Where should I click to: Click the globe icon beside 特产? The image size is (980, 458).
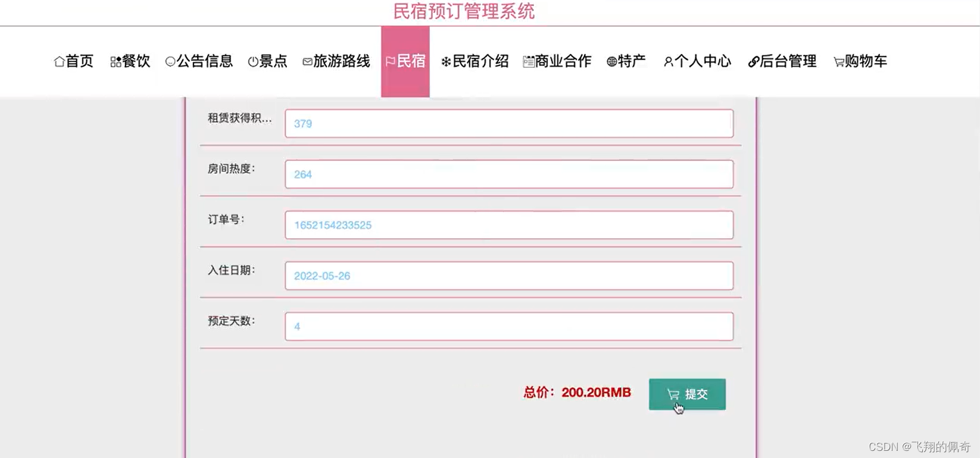pos(611,61)
